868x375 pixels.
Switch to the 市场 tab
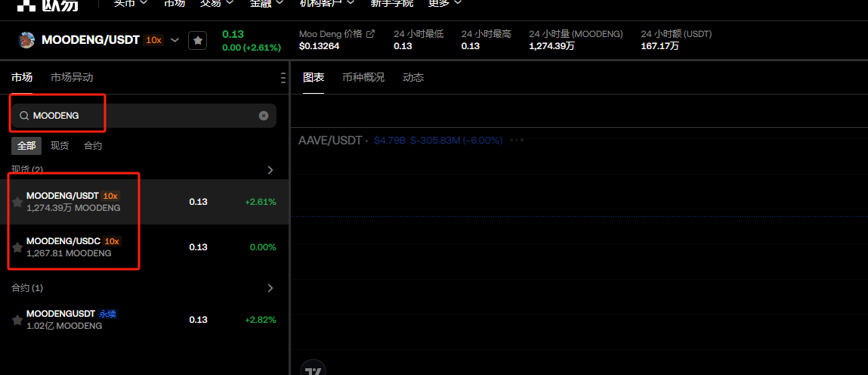pyautogui.click(x=22, y=78)
